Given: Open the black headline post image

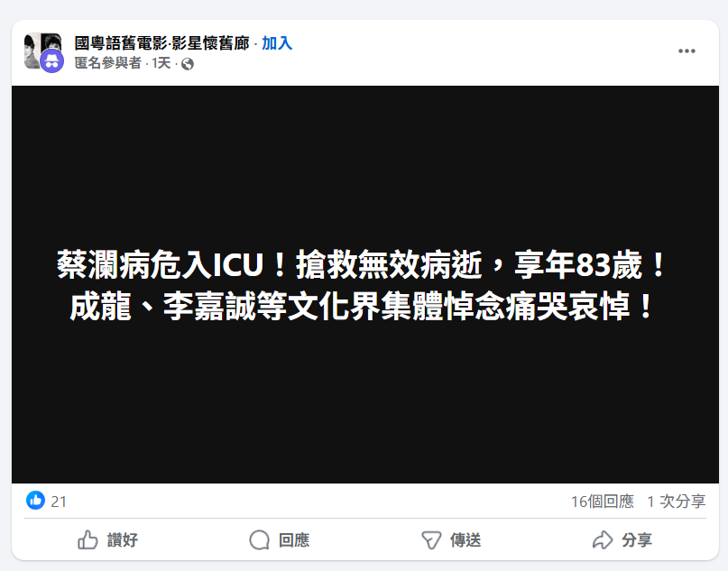Looking at the screenshot, I should click(x=365, y=284).
